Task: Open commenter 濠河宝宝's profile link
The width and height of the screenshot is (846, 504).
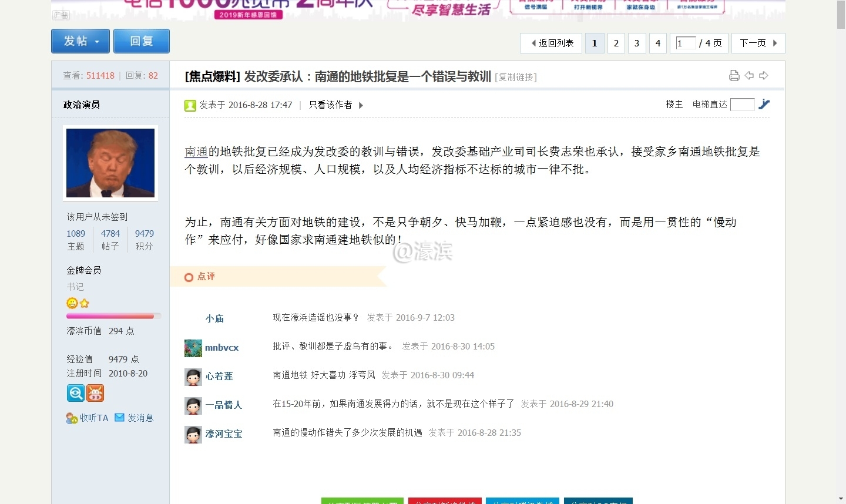Action: tap(223, 434)
